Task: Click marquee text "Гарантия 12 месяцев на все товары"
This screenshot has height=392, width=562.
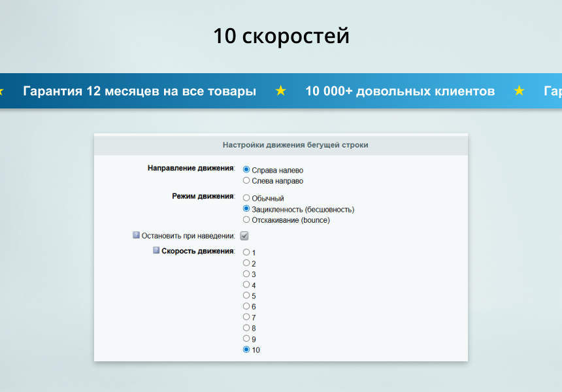Action: tap(139, 91)
